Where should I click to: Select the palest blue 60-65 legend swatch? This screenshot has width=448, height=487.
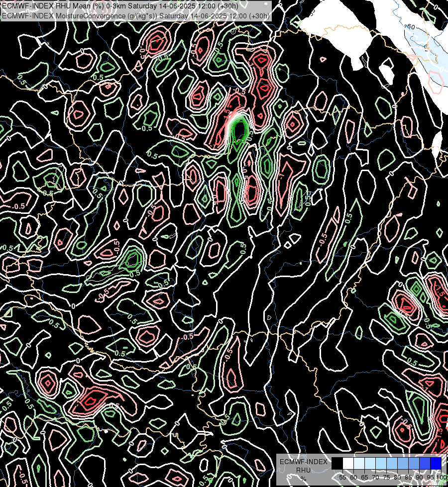(359, 464)
